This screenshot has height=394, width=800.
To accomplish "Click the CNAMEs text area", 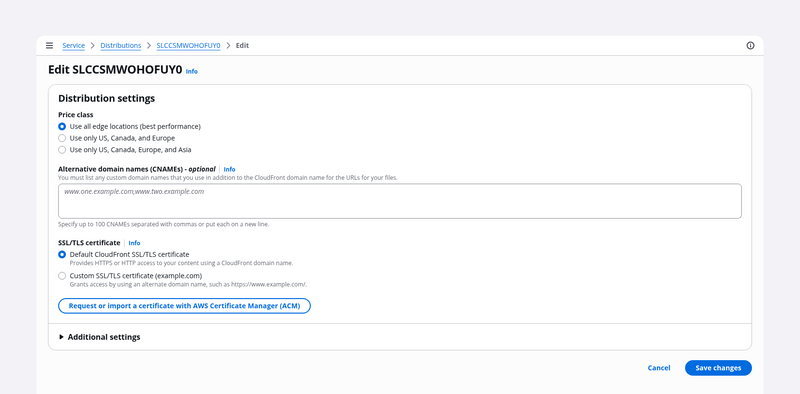I will pyautogui.click(x=399, y=201).
